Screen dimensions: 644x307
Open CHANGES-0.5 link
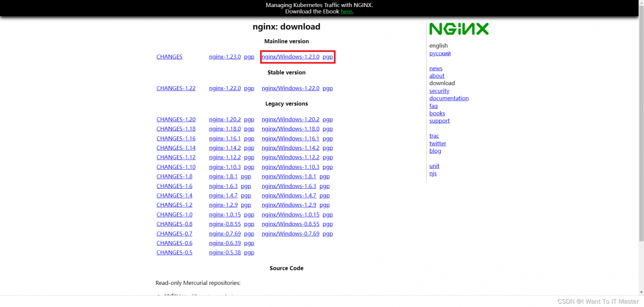pyautogui.click(x=174, y=253)
